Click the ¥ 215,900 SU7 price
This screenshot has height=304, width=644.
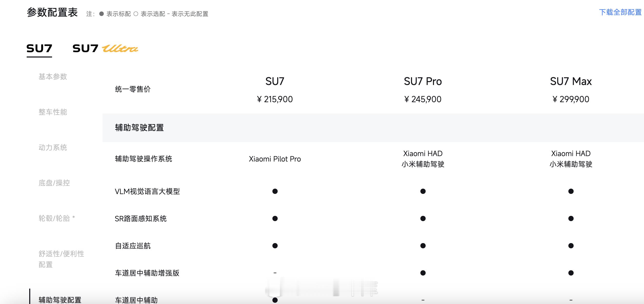click(275, 99)
